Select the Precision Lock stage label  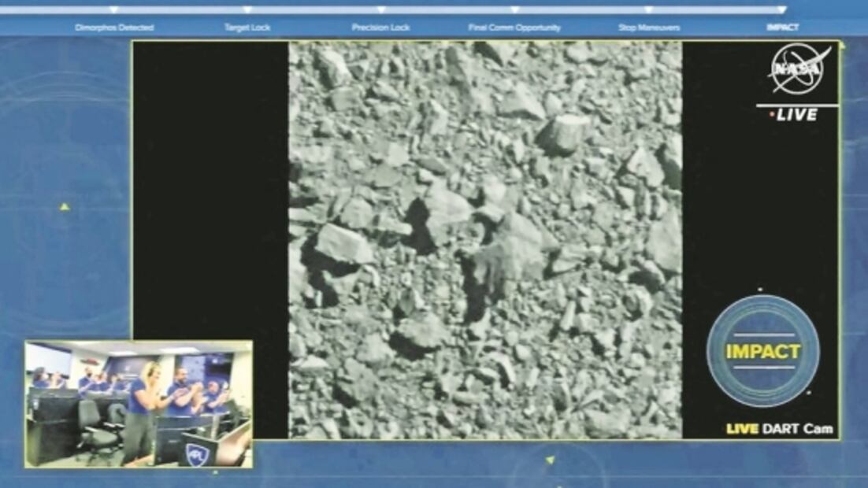pyautogui.click(x=381, y=28)
